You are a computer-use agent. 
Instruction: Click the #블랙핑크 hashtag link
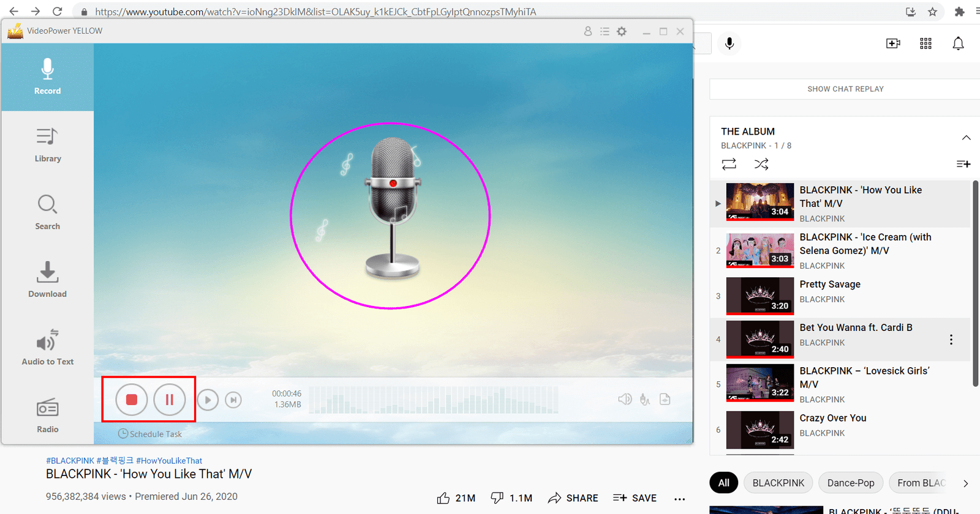click(x=115, y=461)
